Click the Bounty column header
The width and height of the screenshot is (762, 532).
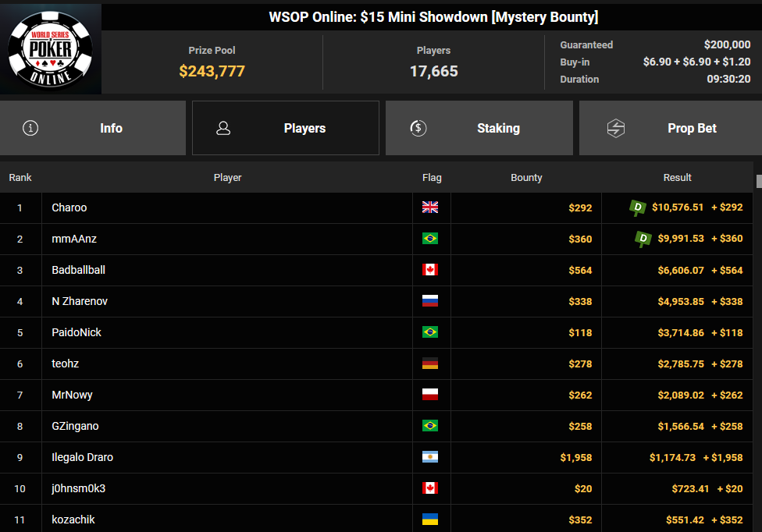tap(526, 178)
